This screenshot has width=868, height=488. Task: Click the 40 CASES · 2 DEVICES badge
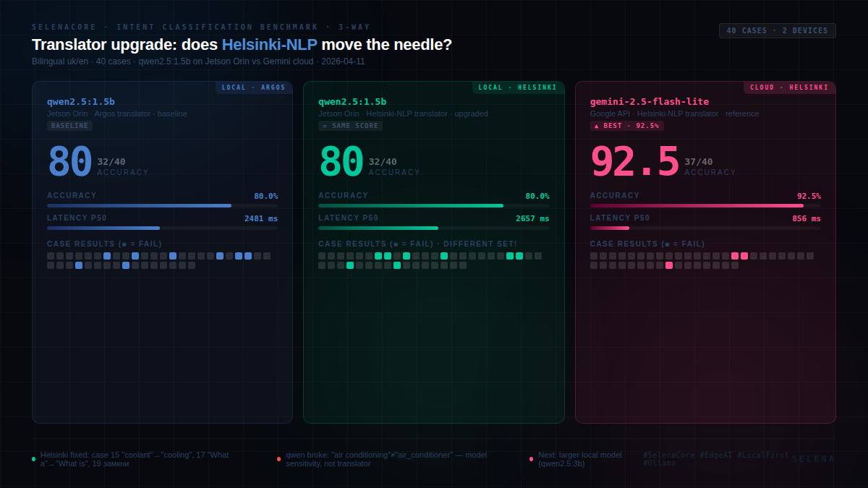(x=778, y=30)
